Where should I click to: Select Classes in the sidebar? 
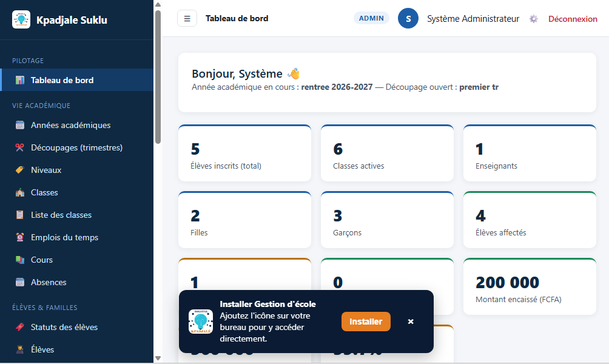[x=78, y=192]
